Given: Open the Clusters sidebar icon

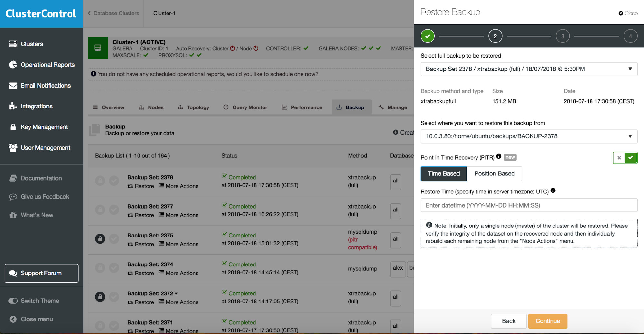Looking at the screenshot, I should point(13,44).
